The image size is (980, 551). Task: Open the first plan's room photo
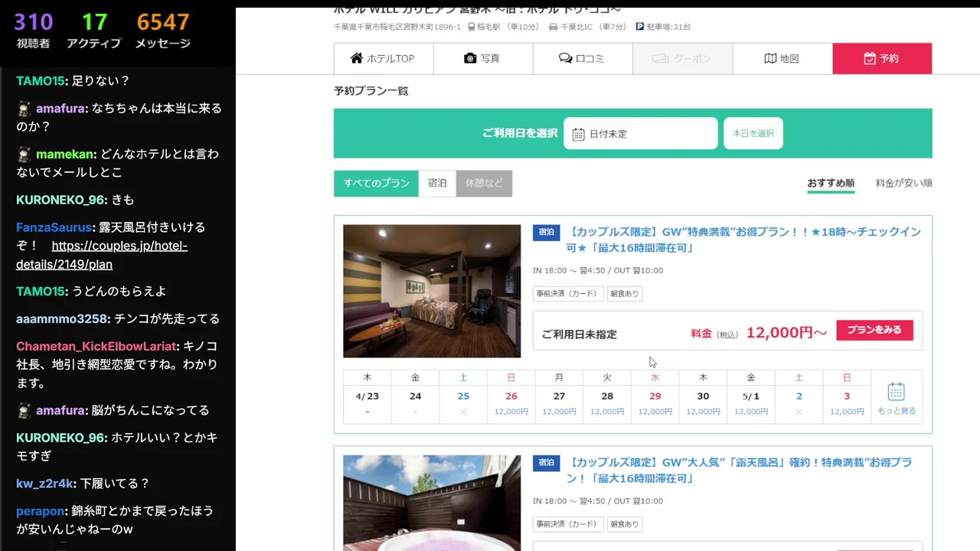point(432,291)
